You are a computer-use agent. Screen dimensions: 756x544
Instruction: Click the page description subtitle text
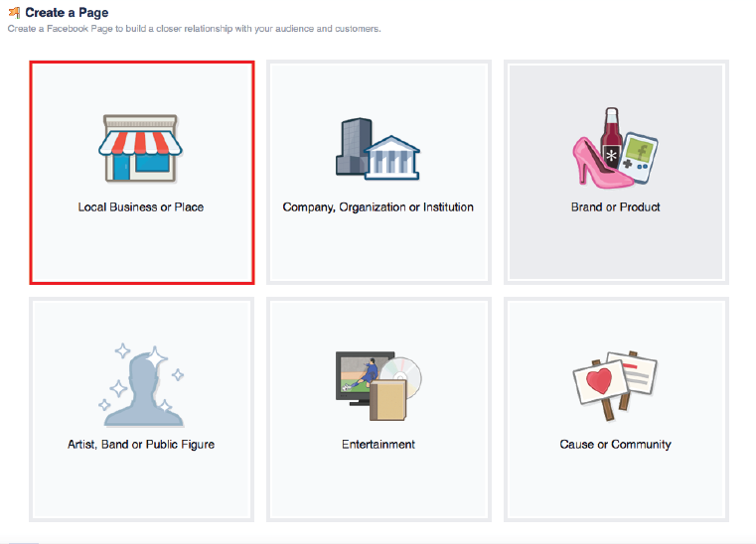[194, 29]
